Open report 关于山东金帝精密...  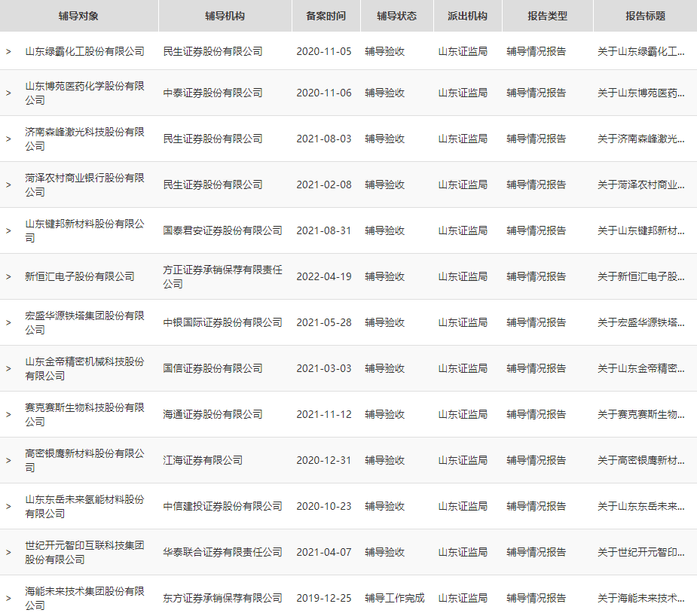[641, 369]
